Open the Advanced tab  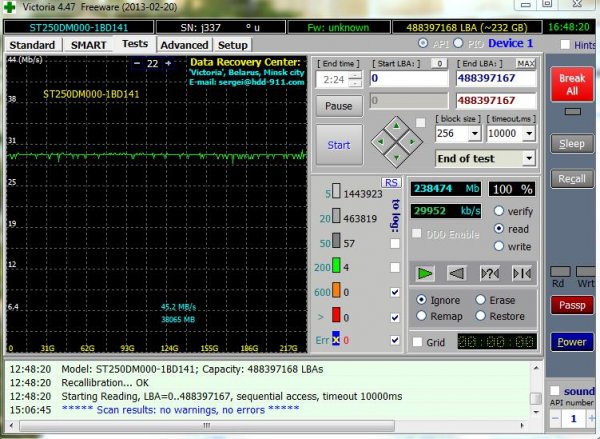point(184,45)
